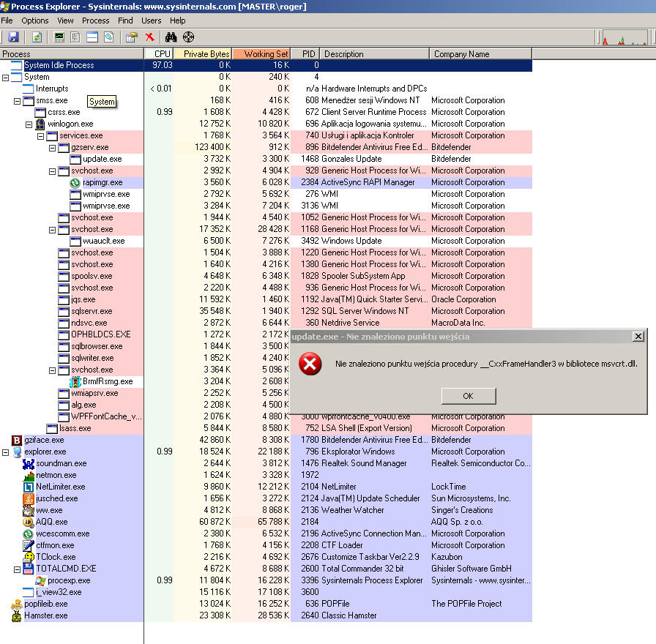656x644 pixels.
Task: Click the NetLimiter.exe icon
Action: pyautogui.click(x=29, y=487)
